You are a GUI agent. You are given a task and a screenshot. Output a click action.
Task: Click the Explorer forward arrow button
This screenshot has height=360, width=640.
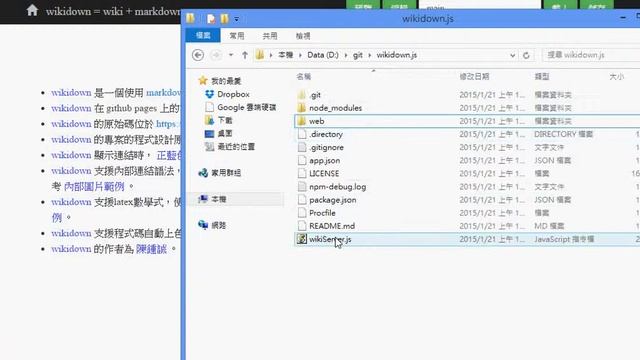coord(216,55)
